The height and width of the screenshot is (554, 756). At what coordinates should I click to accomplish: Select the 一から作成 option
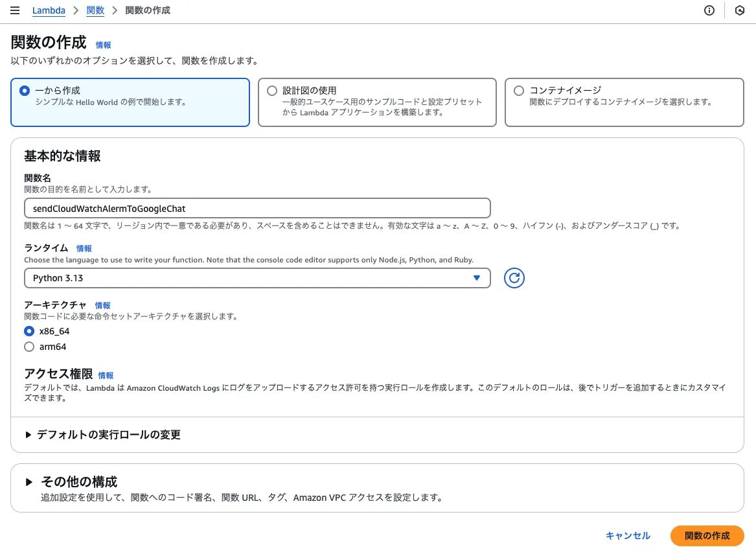(x=24, y=91)
